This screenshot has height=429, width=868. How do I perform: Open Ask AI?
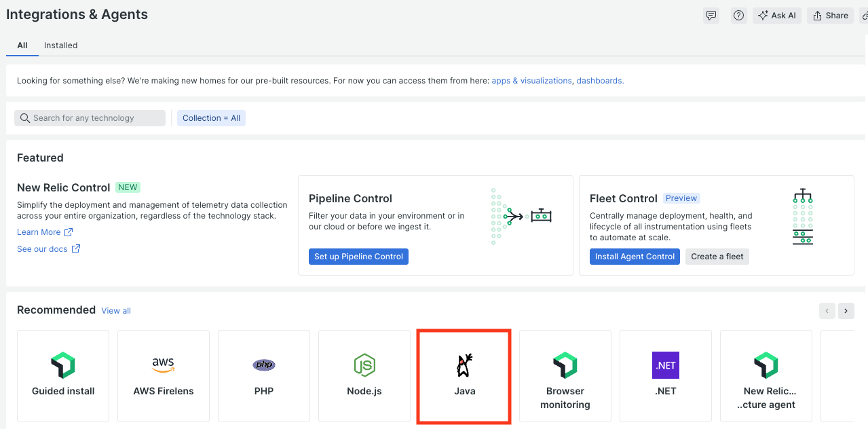[776, 15]
